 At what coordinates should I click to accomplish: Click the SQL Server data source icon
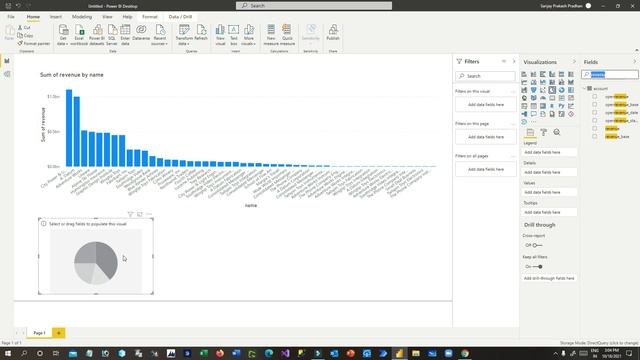coord(112,34)
